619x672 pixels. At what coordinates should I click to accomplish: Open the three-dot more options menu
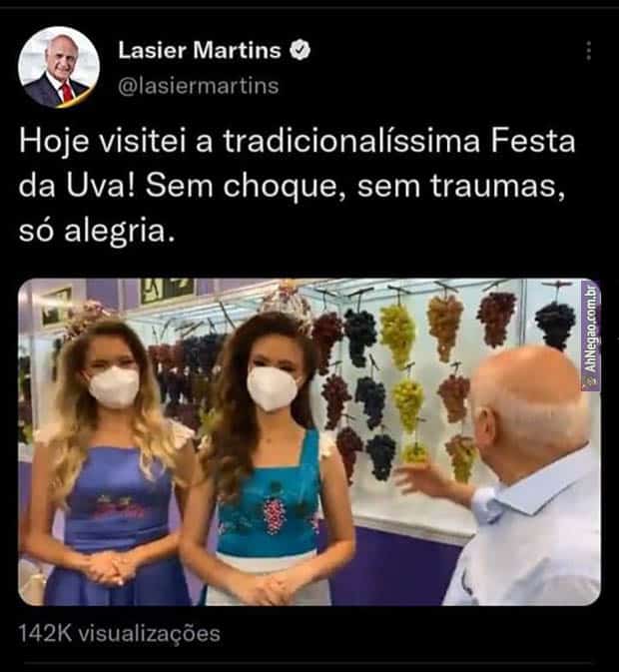click(589, 51)
